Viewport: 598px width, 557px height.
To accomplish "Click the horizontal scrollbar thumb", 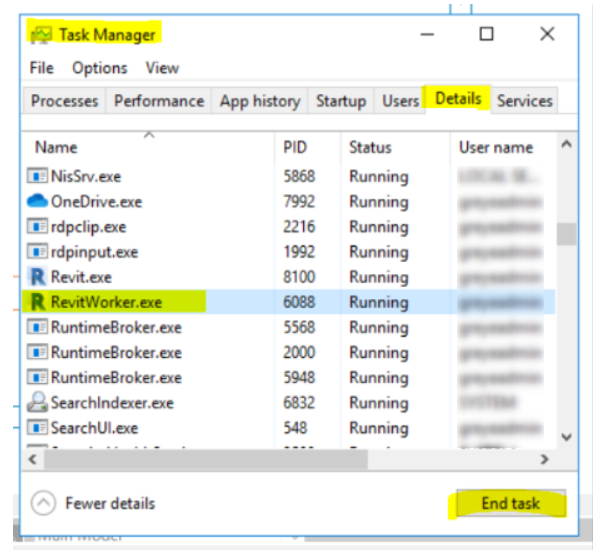I will point(206,459).
